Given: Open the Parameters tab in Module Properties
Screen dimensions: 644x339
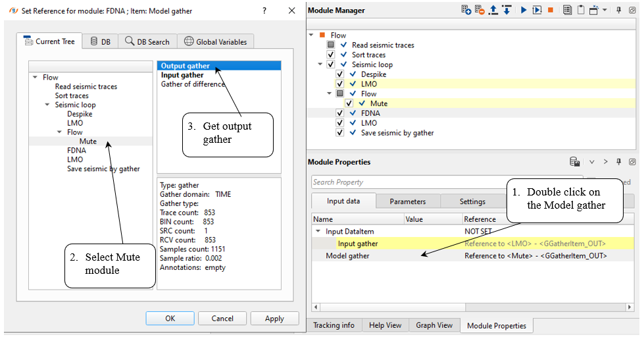Looking at the screenshot, I should click(x=407, y=201).
